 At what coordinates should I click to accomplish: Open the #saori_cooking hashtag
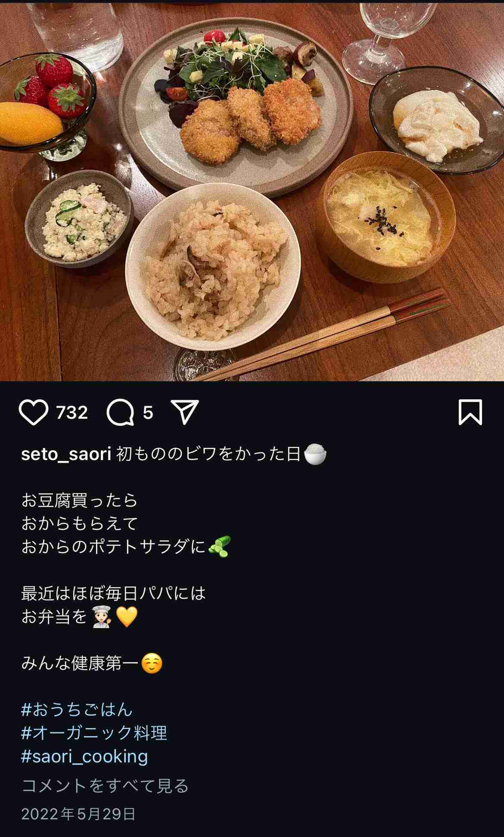(x=84, y=756)
